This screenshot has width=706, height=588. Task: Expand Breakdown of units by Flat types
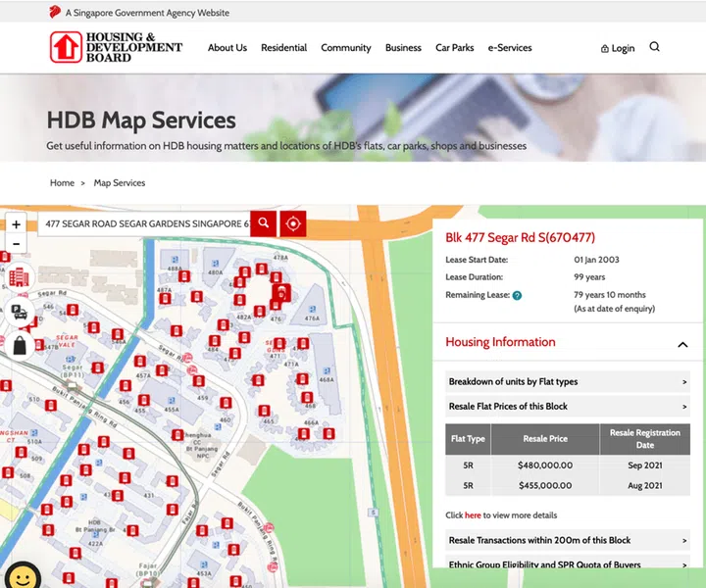568,382
